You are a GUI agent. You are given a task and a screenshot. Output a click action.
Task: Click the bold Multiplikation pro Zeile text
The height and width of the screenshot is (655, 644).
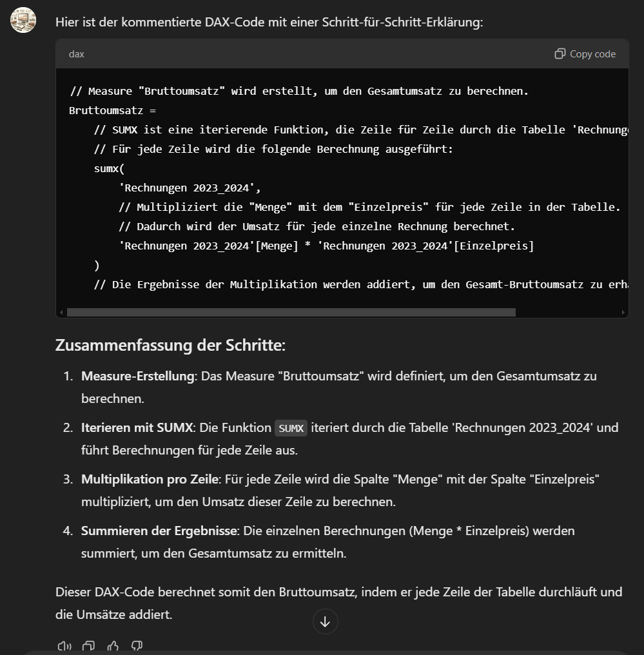pyautogui.click(x=150, y=479)
